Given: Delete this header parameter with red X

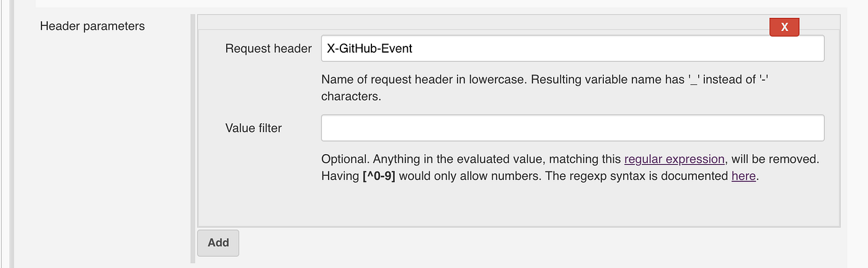Looking at the screenshot, I should coord(784,27).
